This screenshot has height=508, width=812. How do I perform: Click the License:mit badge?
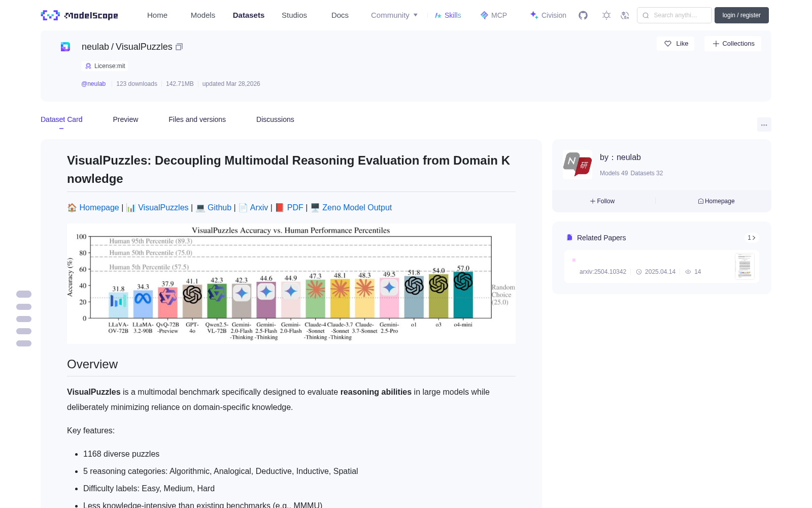(x=105, y=66)
